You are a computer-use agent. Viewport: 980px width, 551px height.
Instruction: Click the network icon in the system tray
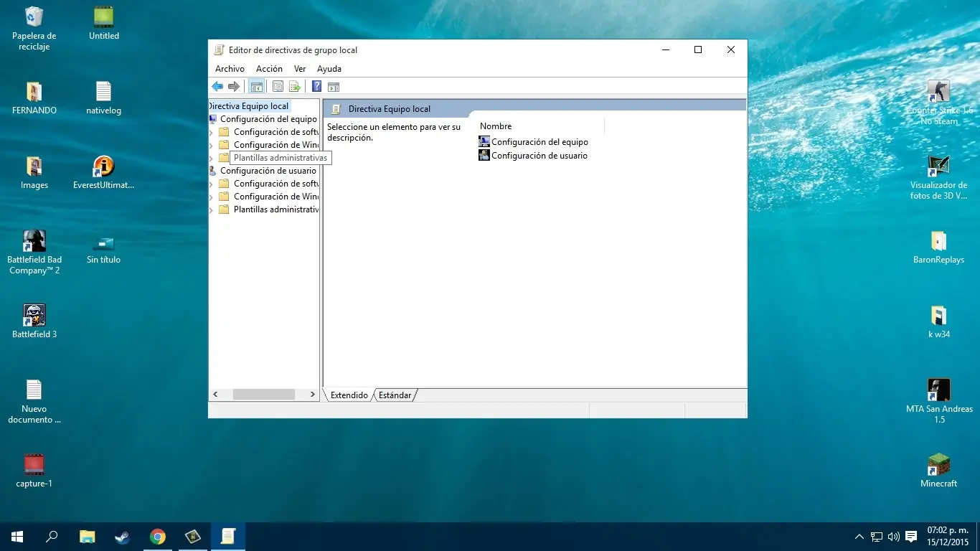pos(877,537)
